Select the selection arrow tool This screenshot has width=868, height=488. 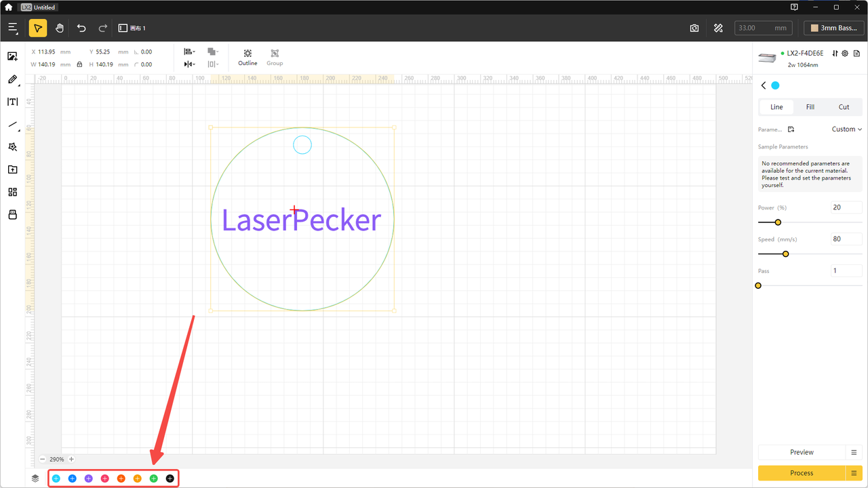coord(37,28)
